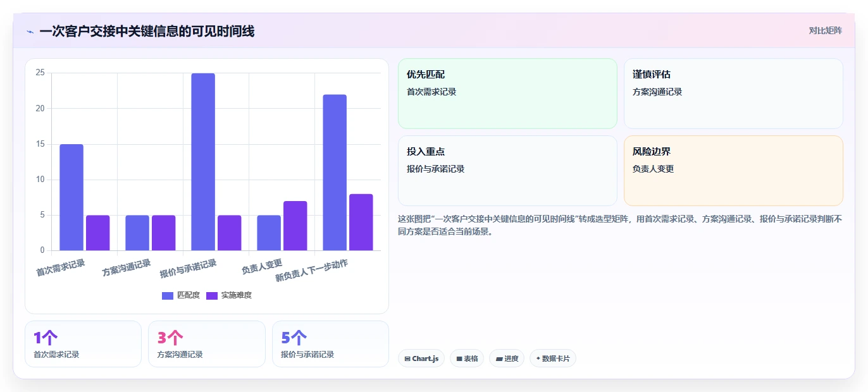Click the lightning icon beside the title
This screenshot has height=392, width=868.
click(x=30, y=32)
